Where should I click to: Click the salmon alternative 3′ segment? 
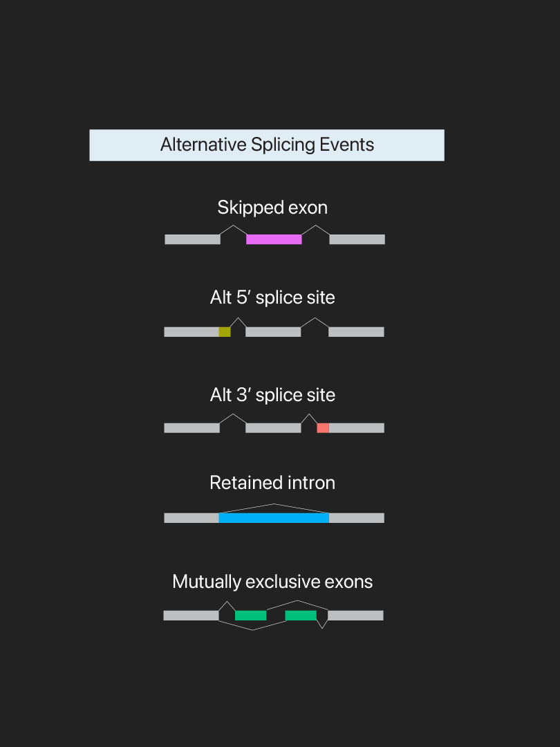(323, 428)
